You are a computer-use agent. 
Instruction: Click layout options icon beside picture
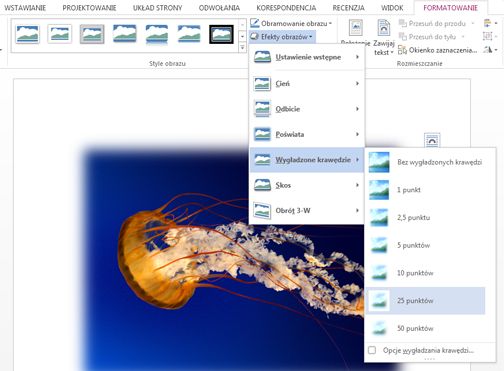[x=432, y=140]
